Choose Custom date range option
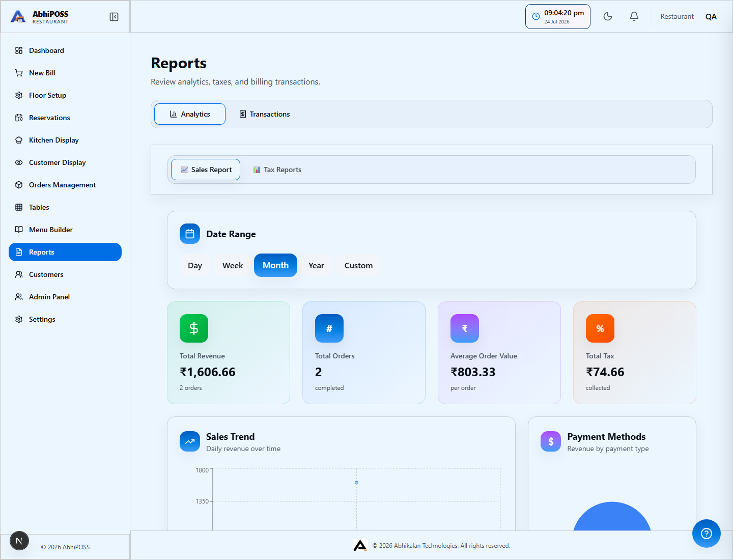 [x=358, y=265]
